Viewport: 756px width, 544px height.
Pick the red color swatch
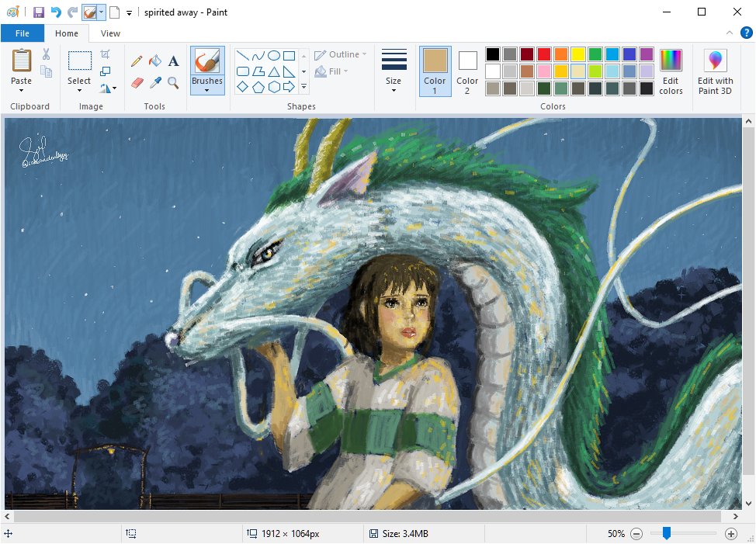click(544, 54)
